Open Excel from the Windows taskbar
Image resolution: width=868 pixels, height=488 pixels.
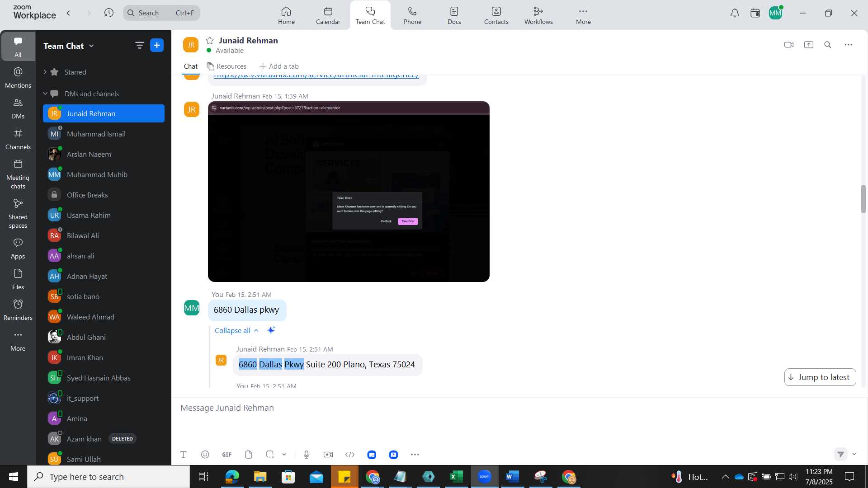(457, 477)
